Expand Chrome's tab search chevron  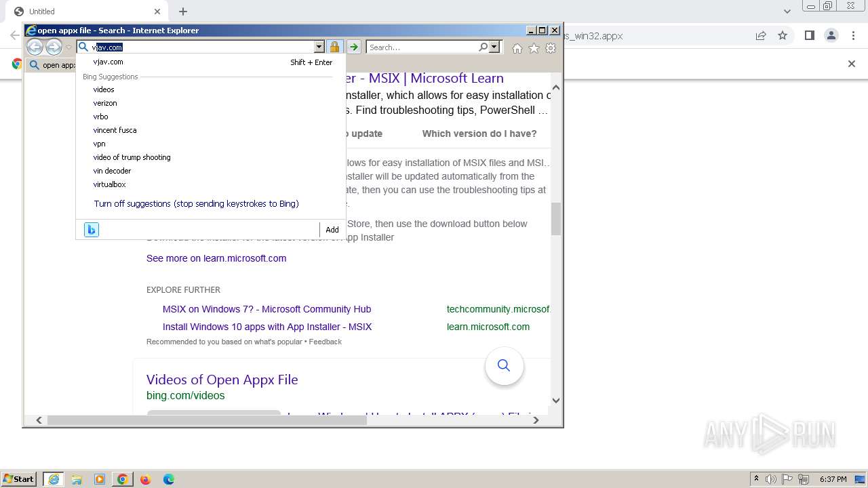(x=787, y=12)
